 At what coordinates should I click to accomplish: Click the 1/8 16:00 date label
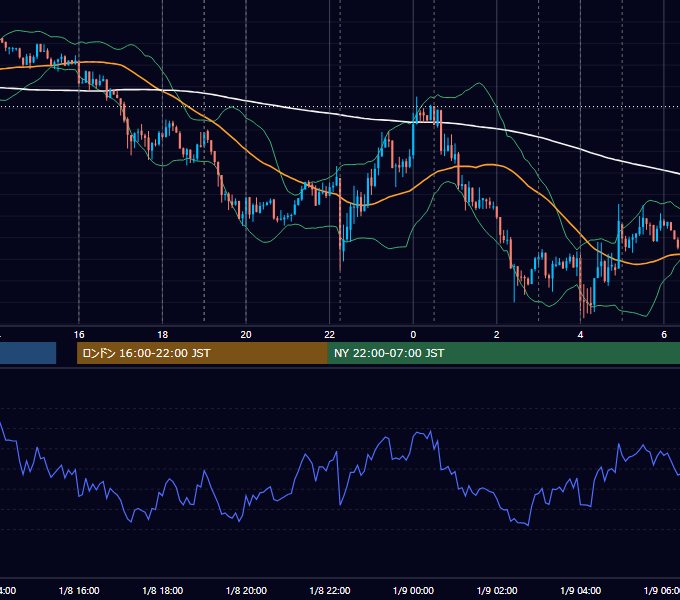click(79, 590)
